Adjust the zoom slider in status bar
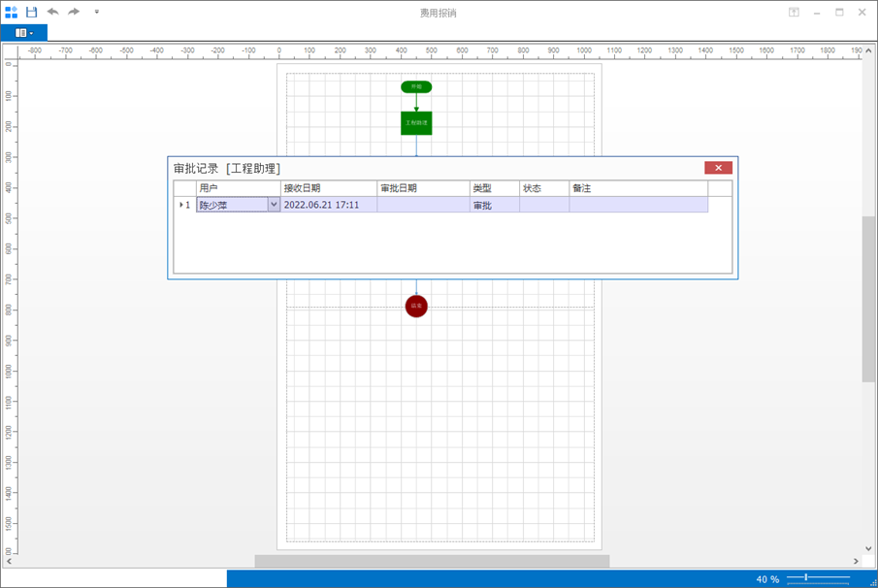The width and height of the screenshot is (878, 588). coord(806,578)
